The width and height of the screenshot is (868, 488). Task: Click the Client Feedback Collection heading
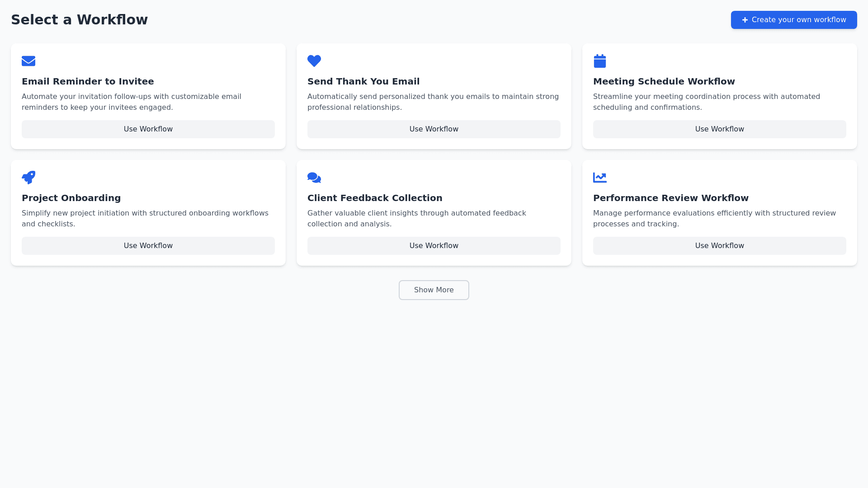pyautogui.click(x=375, y=198)
